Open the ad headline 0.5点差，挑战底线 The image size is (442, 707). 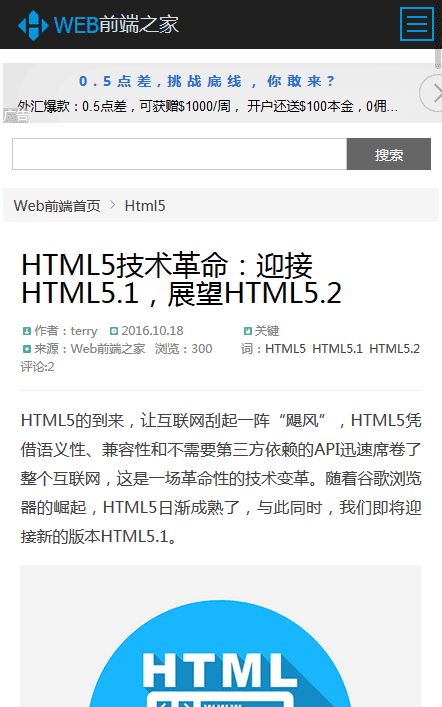tap(207, 81)
